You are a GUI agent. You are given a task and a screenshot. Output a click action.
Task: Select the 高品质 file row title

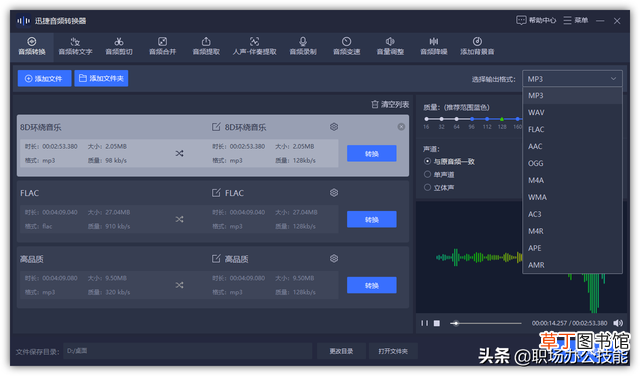[x=32, y=259]
